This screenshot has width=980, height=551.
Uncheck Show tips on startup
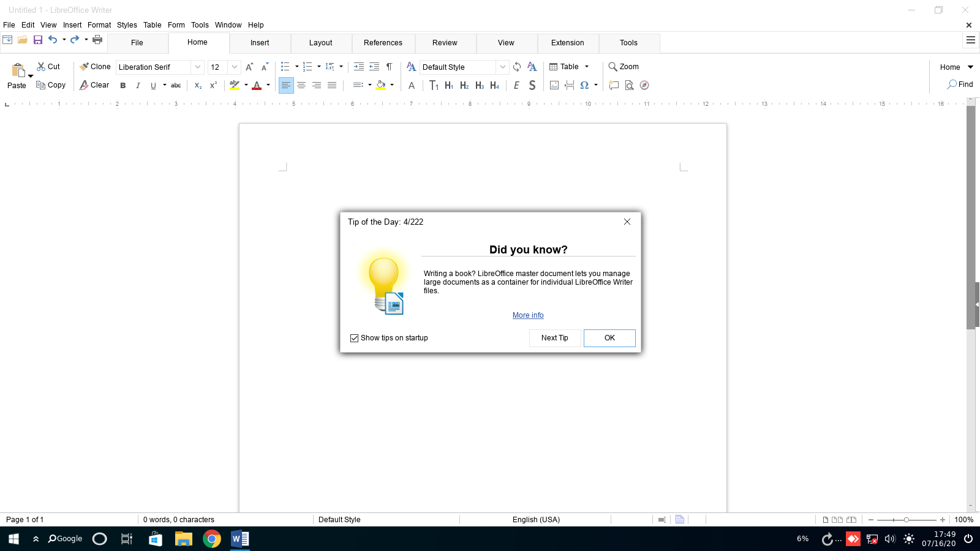point(354,338)
